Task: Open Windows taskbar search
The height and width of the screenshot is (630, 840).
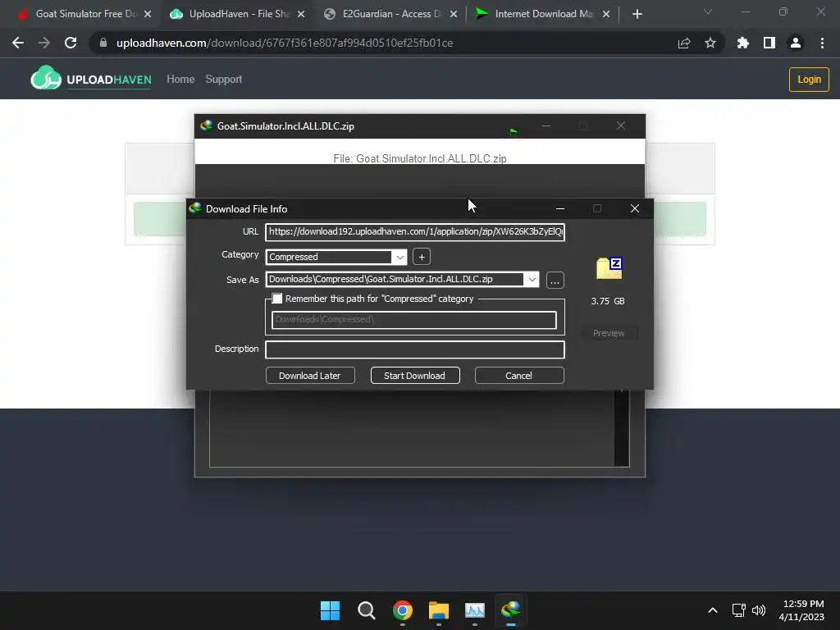Action: click(x=367, y=610)
